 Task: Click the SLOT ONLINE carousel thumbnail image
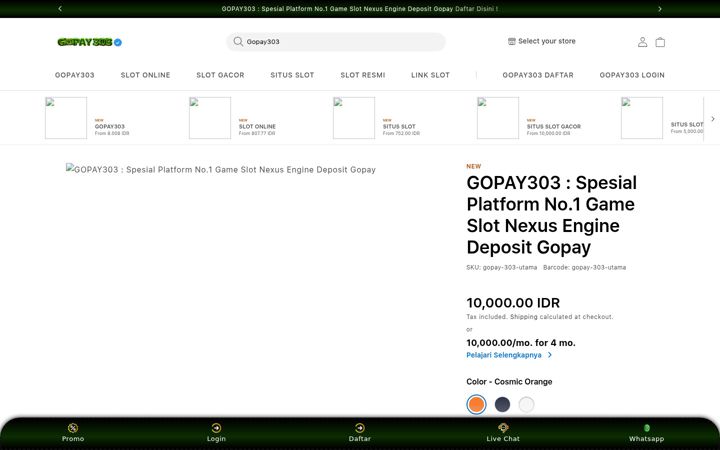click(210, 118)
